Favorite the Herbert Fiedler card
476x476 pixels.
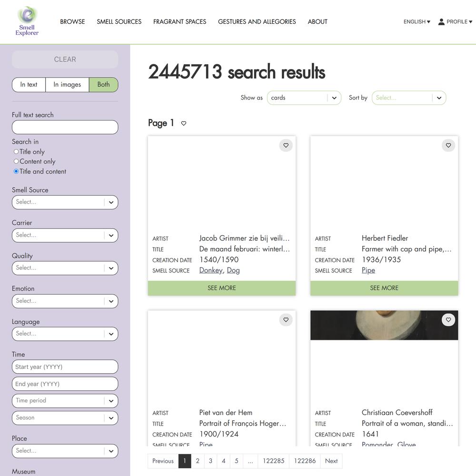[x=448, y=145]
